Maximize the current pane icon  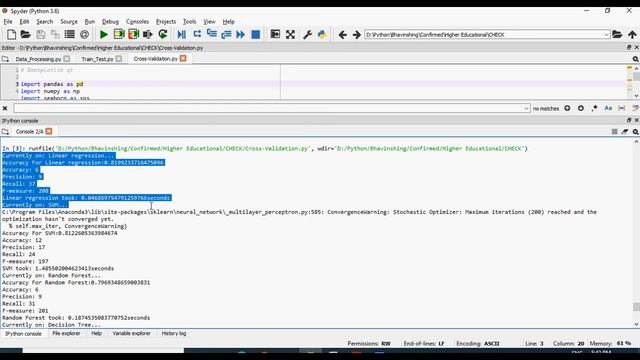point(276,35)
